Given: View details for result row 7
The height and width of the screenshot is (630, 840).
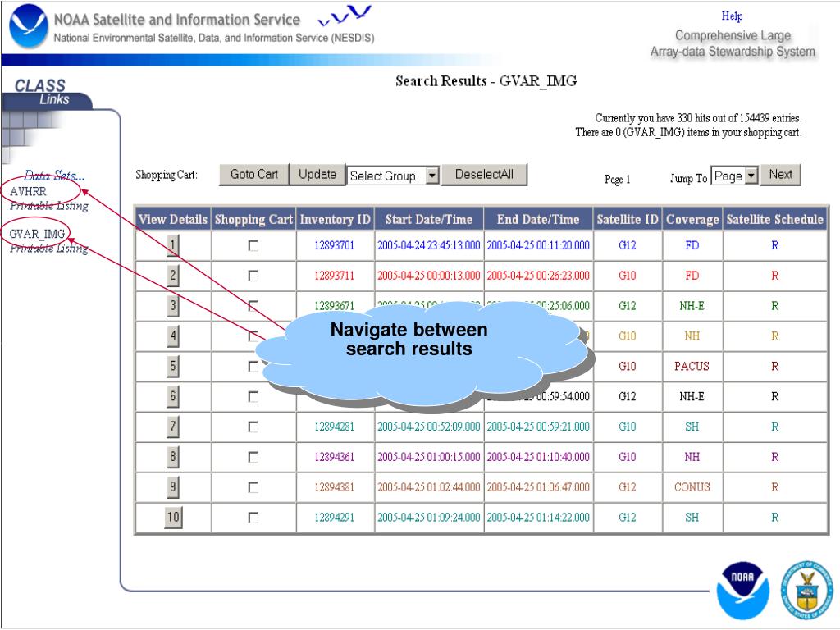Looking at the screenshot, I should (x=172, y=427).
